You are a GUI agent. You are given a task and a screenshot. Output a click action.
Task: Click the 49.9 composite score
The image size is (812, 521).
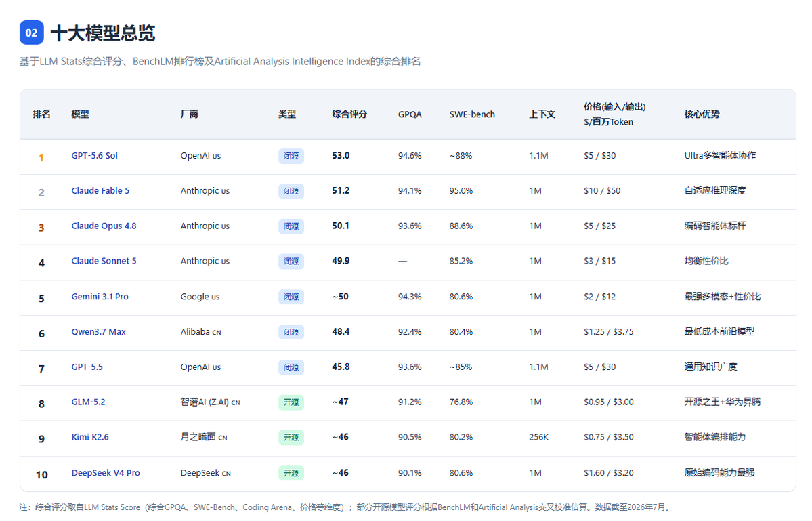click(341, 261)
